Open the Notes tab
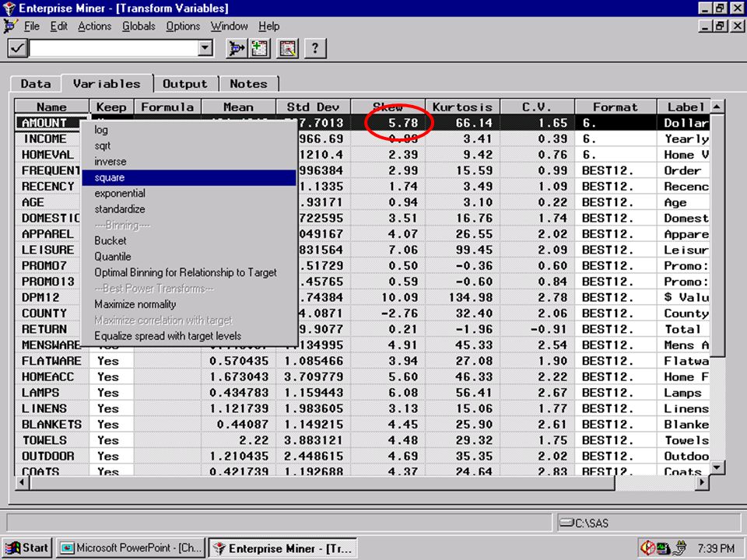This screenshot has height=560, width=747. (x=249, y=84)
